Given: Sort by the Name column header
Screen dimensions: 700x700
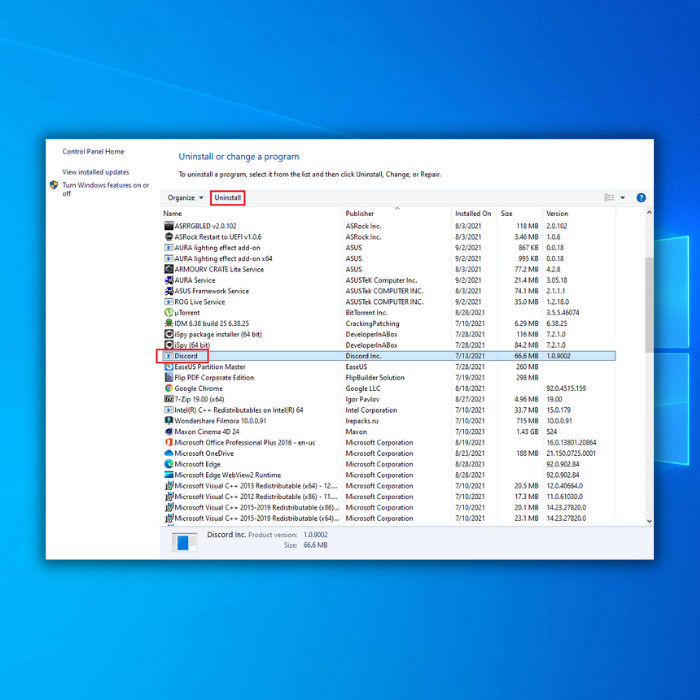Looking at the screenshot, I should point(251,213).
